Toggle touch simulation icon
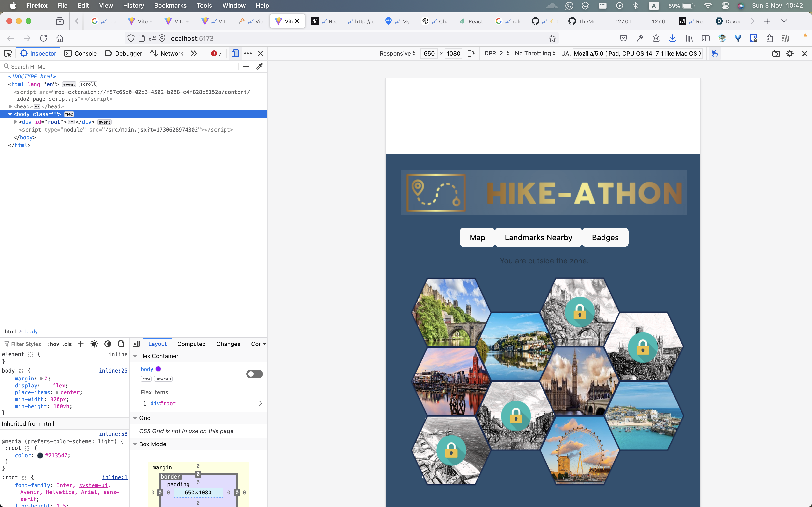812x507 pixels. [x=714, y=54]
